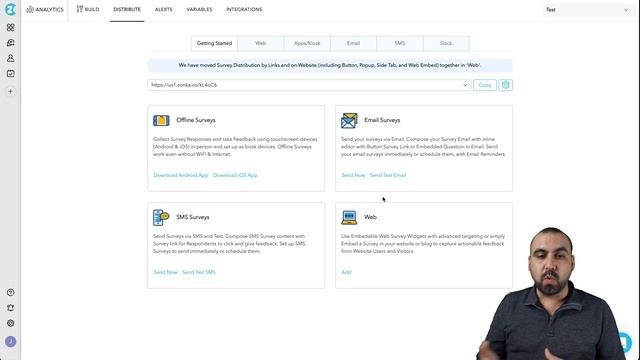The image size is (640, 360).
Task: Open the Variables tab
Action: pos(199,9)
